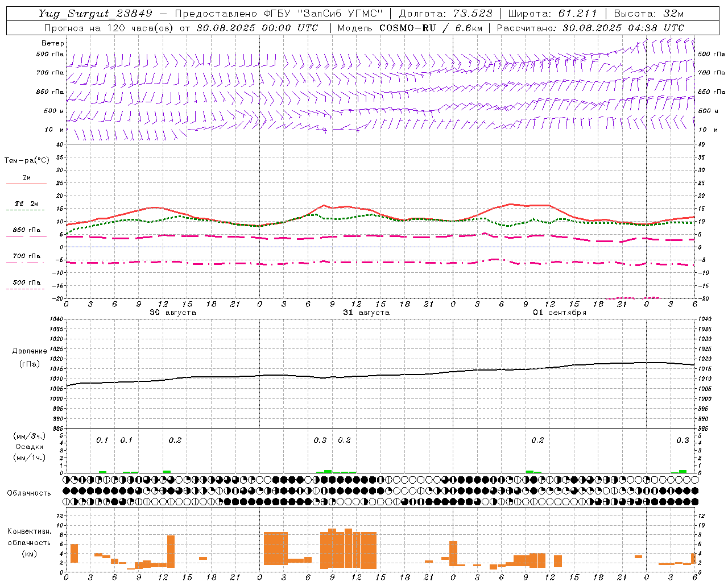Screen dimensions: 728x582
Task: Click the 0.2 precipitation value under 30 августа
Action: click(x=175, y=440)
